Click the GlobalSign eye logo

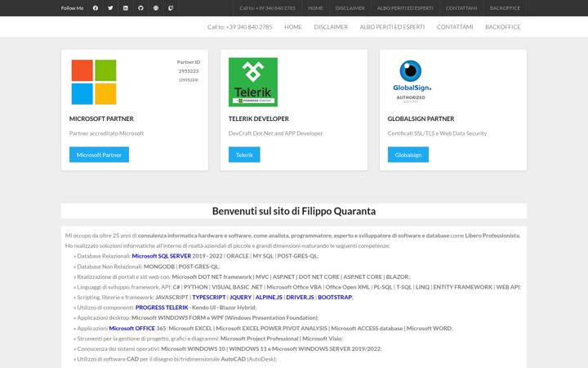(x=411, y=81)
